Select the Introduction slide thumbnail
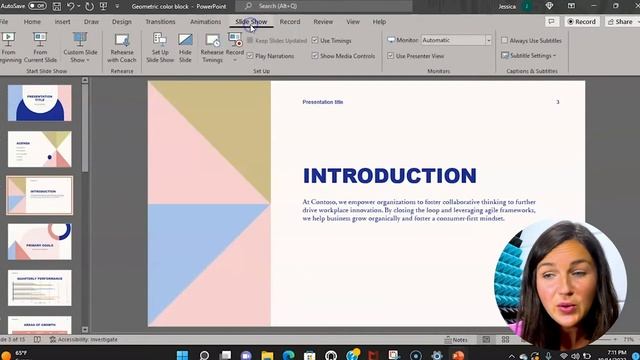The image size is (640, 360). [x=40, y=196]
